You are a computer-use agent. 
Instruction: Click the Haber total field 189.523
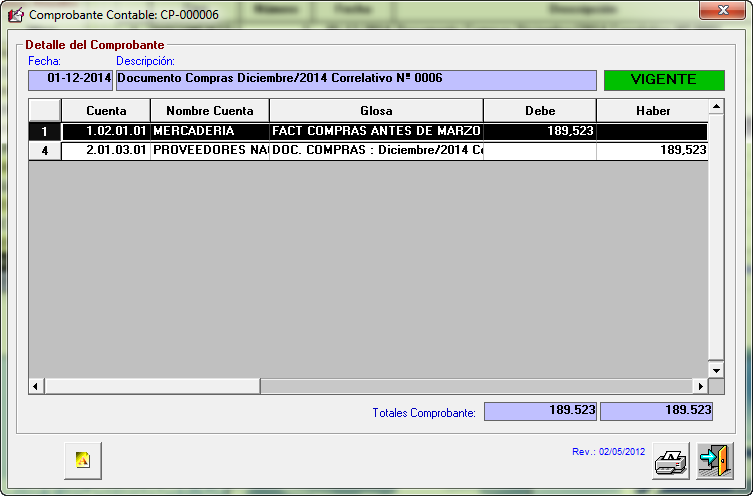click(x=656, y=411)
